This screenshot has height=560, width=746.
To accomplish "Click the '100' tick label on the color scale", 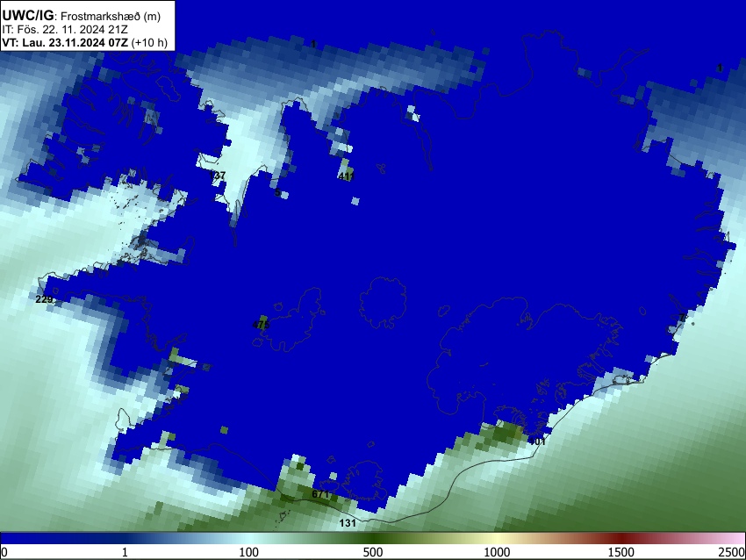I will pos(249,552).
